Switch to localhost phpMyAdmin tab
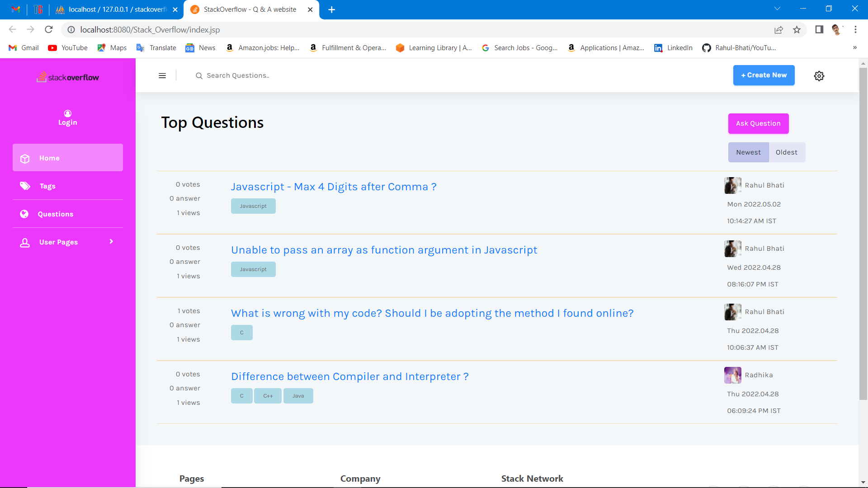Viewport: 868px width, 488px height. tap(118, 9)
